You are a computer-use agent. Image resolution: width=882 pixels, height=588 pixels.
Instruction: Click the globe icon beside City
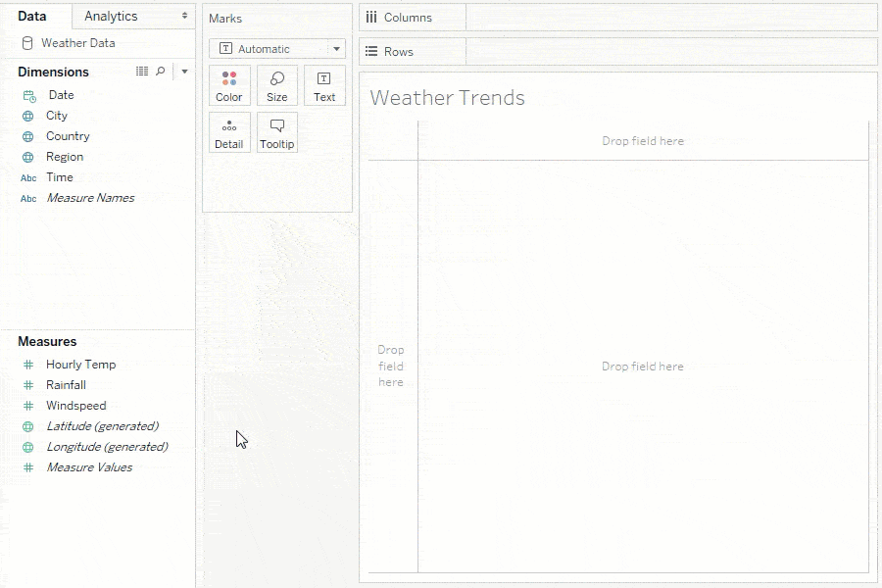(x=30, y=116)
